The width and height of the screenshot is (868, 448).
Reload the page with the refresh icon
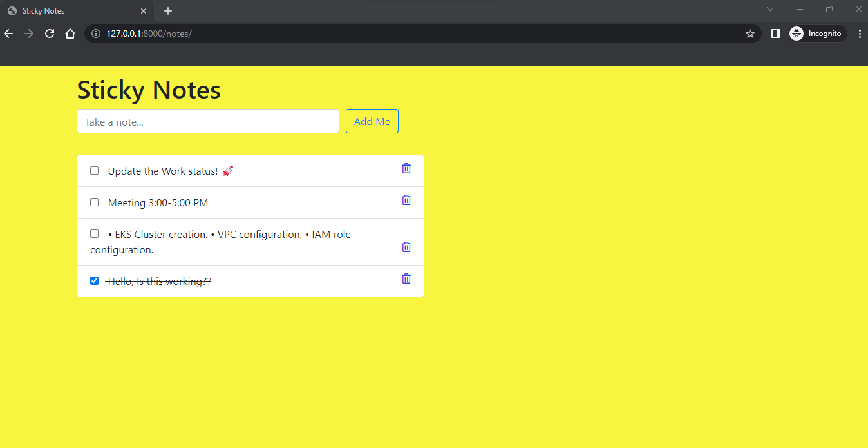click(50, 34)
